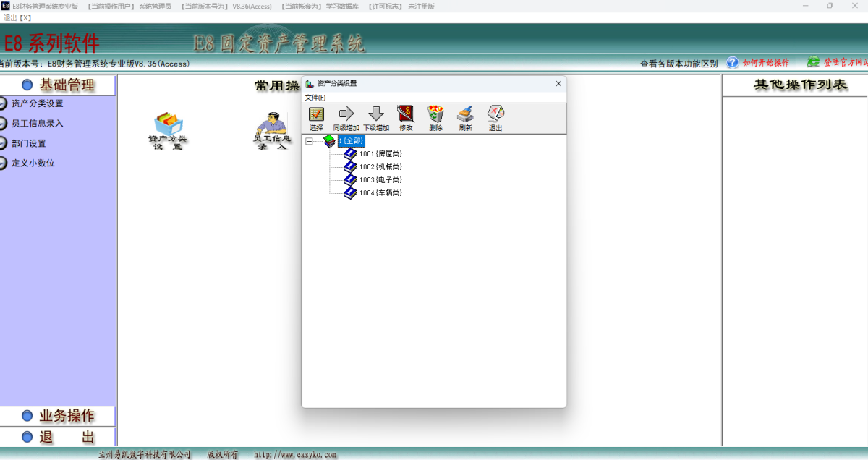Open the 如何开始操作 help link

(x=765, y=63)
